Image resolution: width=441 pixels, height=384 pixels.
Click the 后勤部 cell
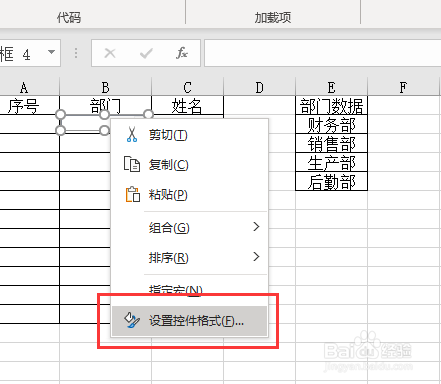[331, 182]
